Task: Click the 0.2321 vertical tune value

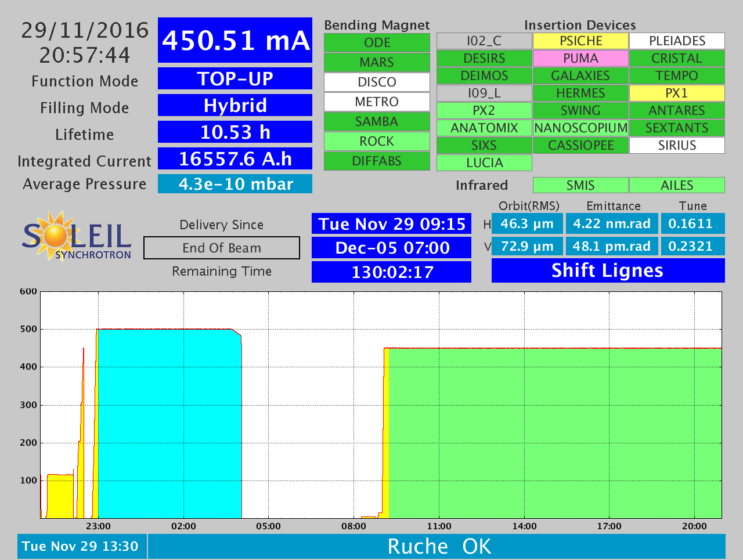Action: pos(693,246)
